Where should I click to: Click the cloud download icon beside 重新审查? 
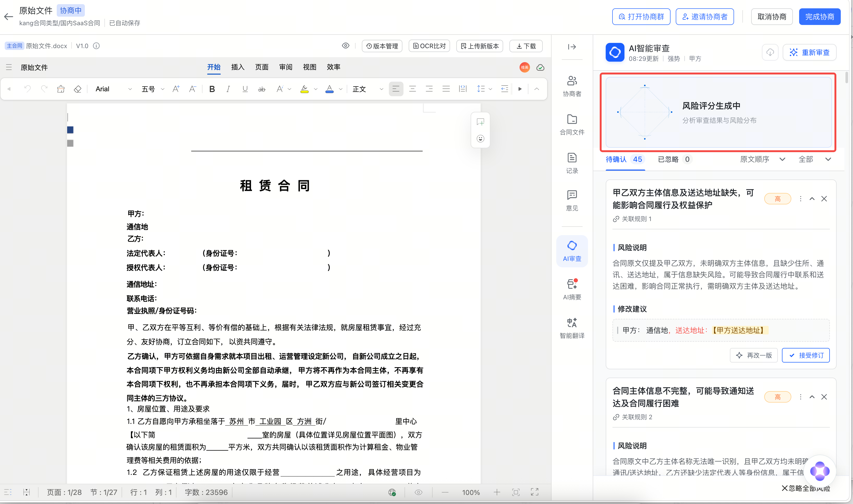(x=770, y=52)
